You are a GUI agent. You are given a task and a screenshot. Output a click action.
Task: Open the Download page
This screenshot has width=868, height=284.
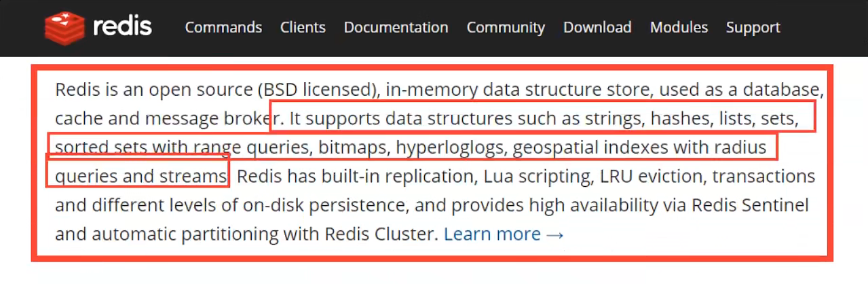pyautogui.click(x=597, y=27)
